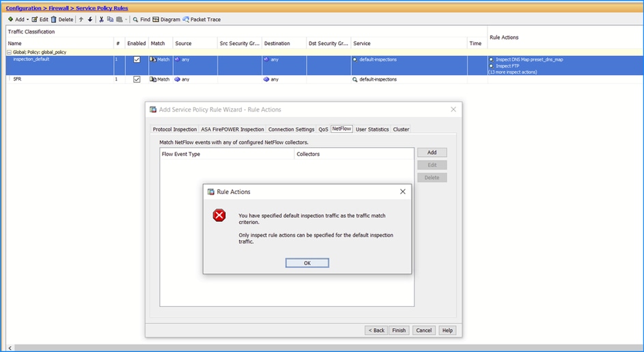
Task: Click Add button in NetFlow panel
Action: point(432,152)
